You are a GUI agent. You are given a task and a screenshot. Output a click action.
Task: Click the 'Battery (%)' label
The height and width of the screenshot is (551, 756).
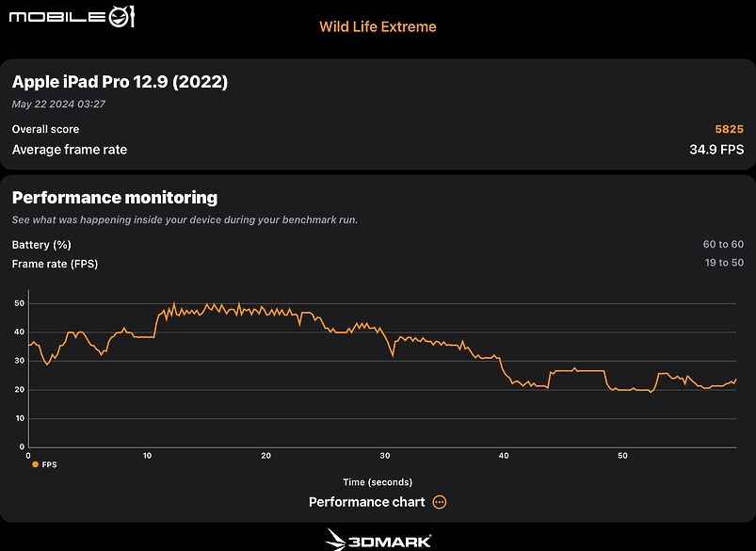coord(41,245)
